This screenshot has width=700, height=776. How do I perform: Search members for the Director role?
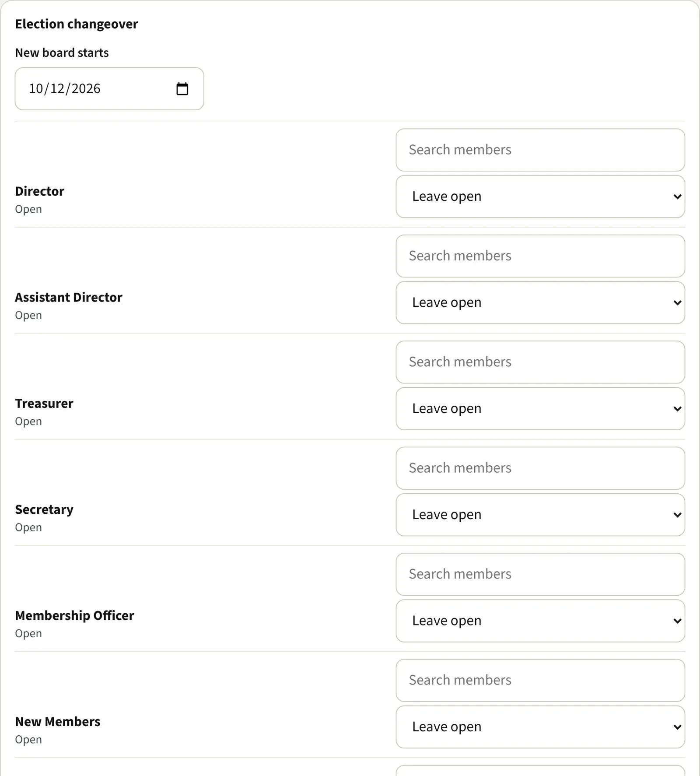[540, 150]
